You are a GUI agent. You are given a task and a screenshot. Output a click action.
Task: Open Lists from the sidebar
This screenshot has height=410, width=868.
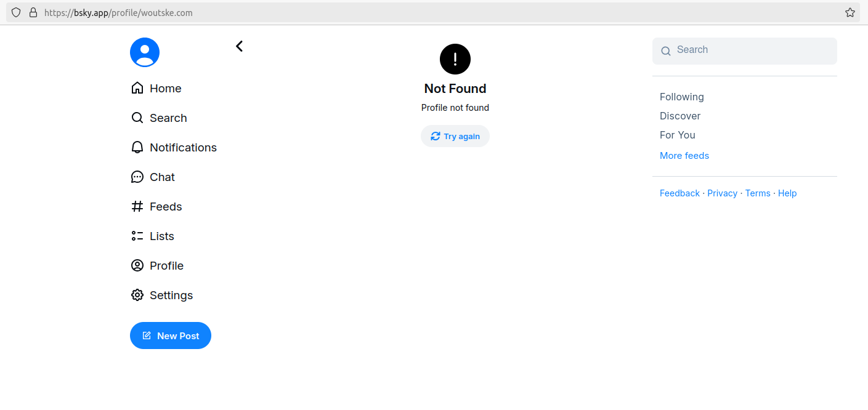coord(162,236)
